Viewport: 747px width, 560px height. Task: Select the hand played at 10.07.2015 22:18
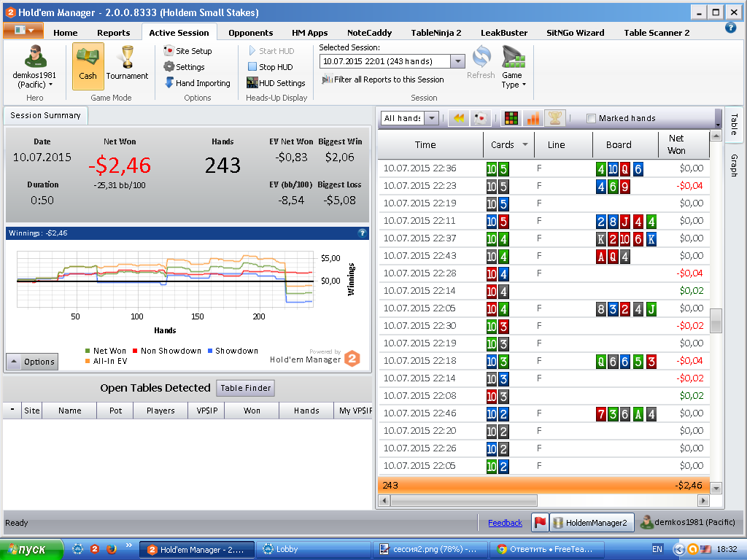(x=543, y=360)
